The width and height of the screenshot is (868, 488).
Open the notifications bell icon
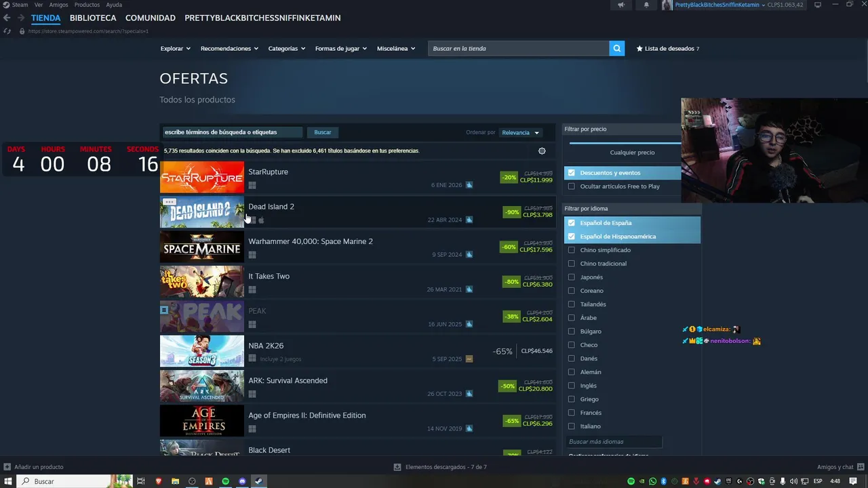[646, 5]
